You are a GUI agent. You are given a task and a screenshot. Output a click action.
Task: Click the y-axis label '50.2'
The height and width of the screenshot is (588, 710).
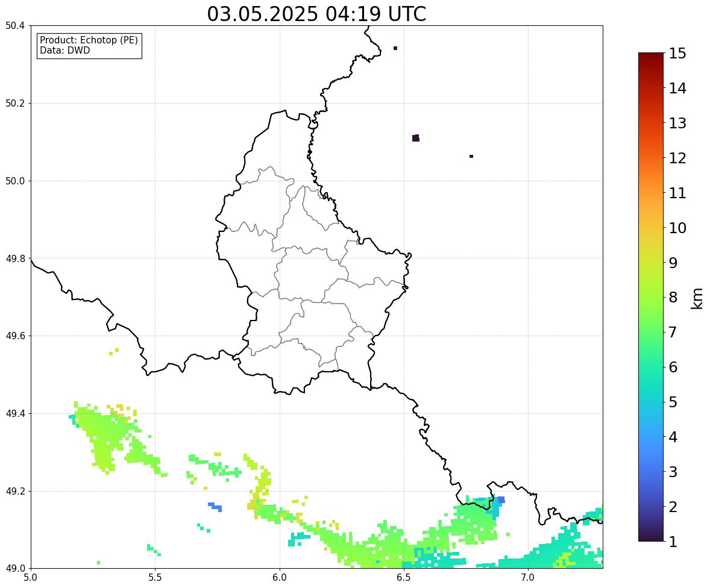click(x=14, y=103)
